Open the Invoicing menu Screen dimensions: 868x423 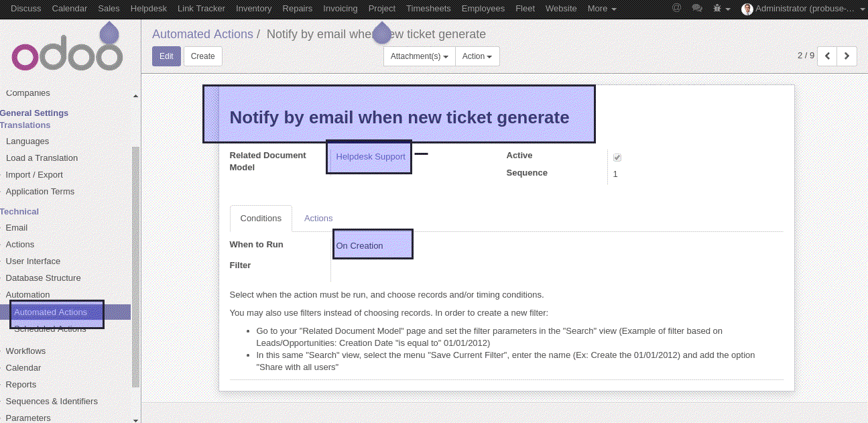(x=340, y=9)
